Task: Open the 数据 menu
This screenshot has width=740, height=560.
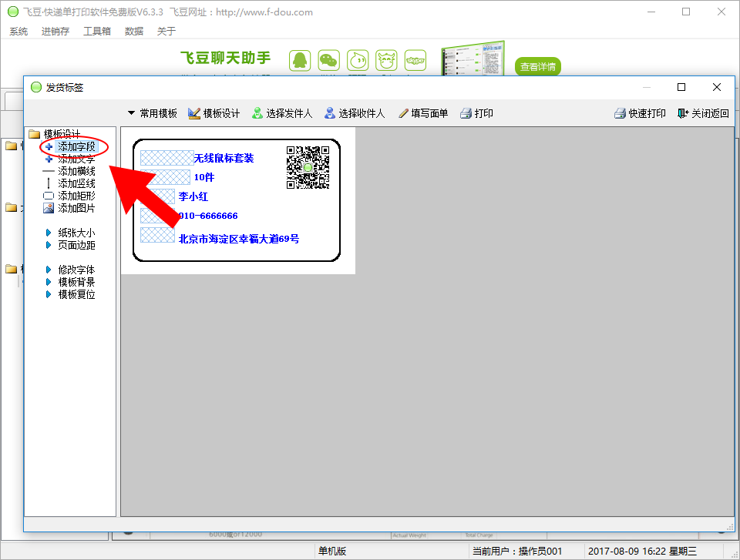Action: (133, 31)
